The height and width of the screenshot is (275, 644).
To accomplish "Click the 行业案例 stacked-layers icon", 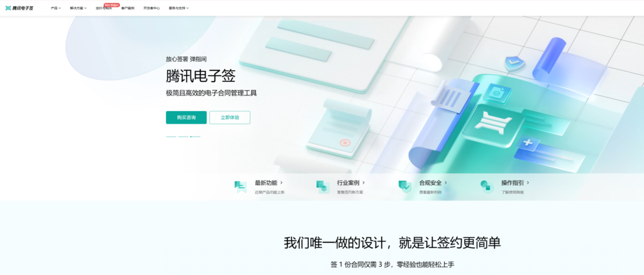I will pyautogui.click(x=323, y=186).
